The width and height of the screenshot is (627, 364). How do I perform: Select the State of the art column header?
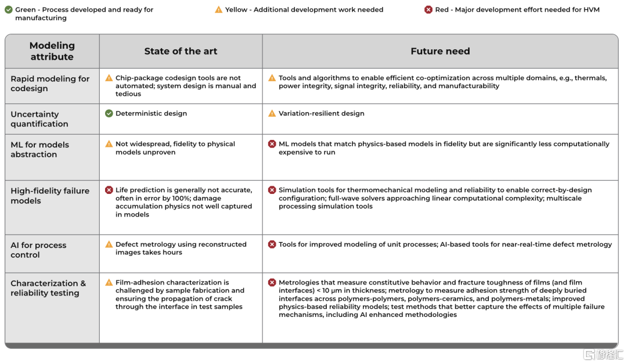click(181, 51)
